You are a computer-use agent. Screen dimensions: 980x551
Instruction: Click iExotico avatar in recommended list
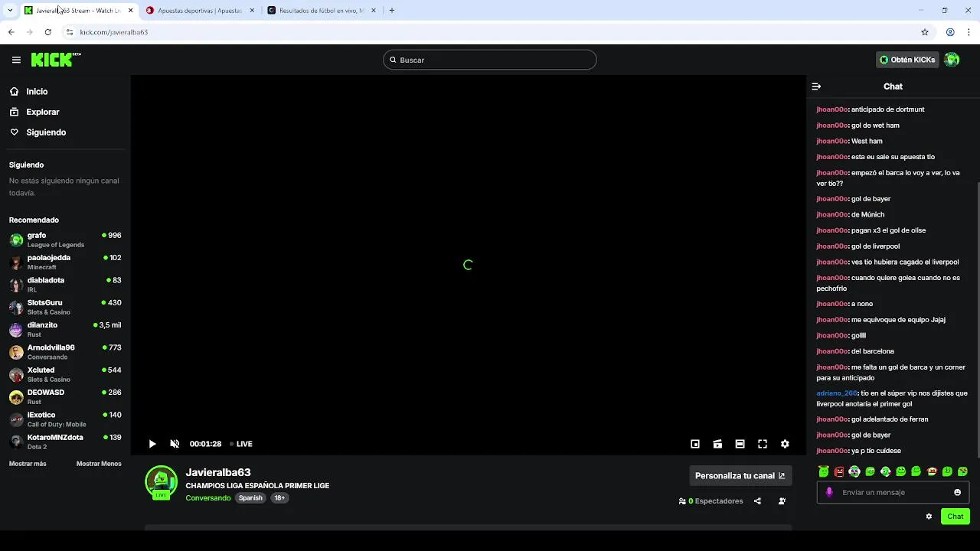[x=16, y=419]
